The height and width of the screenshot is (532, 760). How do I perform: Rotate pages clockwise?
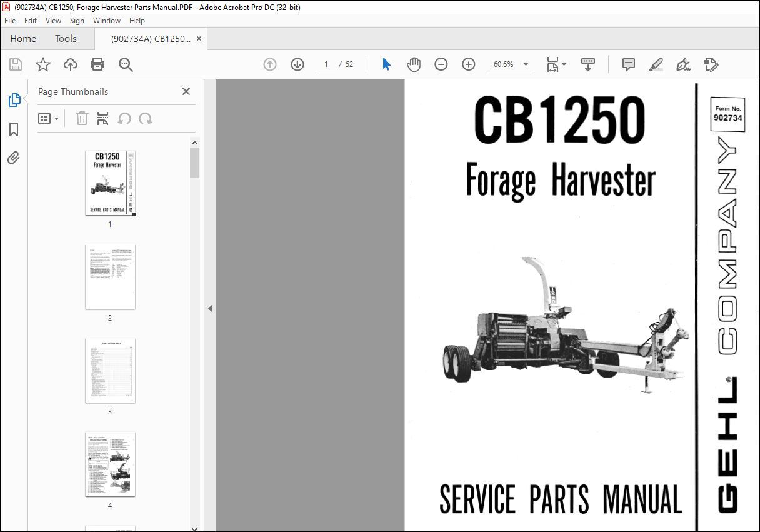pyautogui.click(x=146, y=118)
